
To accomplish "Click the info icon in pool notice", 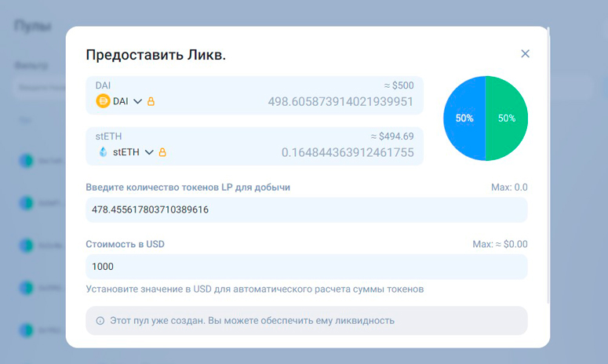I will pos(100,321).
